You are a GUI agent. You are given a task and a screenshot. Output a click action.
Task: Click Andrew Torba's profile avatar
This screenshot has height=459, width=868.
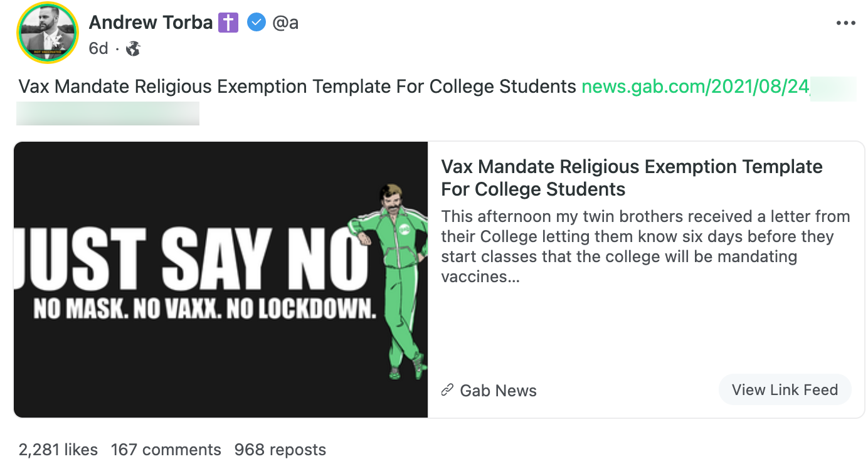pyautogui.click(x=48, y=33)
